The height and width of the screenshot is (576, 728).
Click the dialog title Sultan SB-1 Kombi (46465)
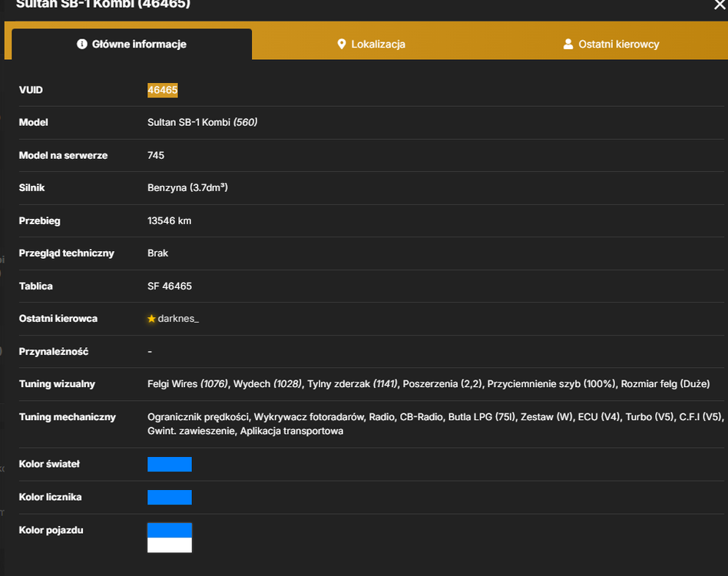click(x=103, y=4)
